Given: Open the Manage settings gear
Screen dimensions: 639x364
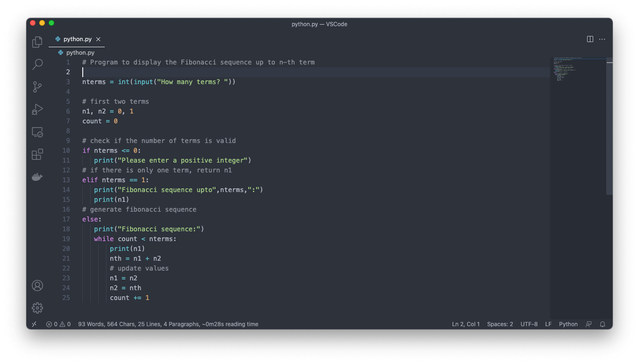Looking at the screenshot, I should point(37,308).
